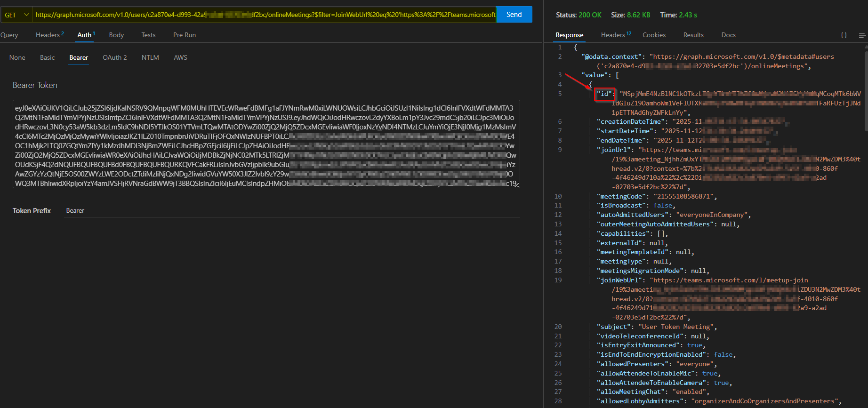The height and width of the screenshot is (408, 868).
Task: Click the curly braces format icon
Action: (x=844, y=35)
